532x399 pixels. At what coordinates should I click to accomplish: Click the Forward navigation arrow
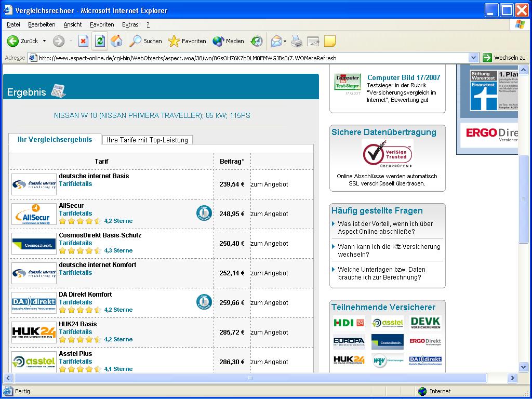[58, 41]
